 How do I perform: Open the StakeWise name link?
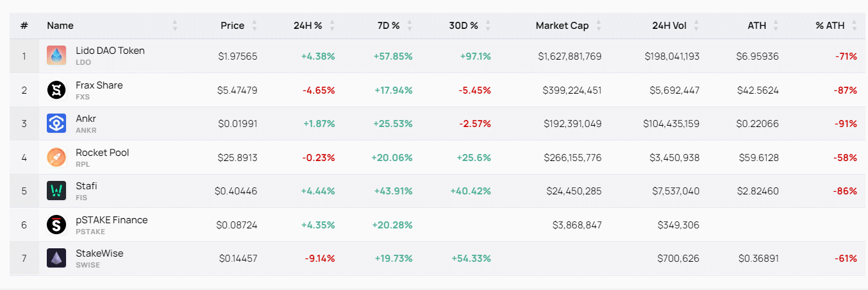[x=99, y=253]
